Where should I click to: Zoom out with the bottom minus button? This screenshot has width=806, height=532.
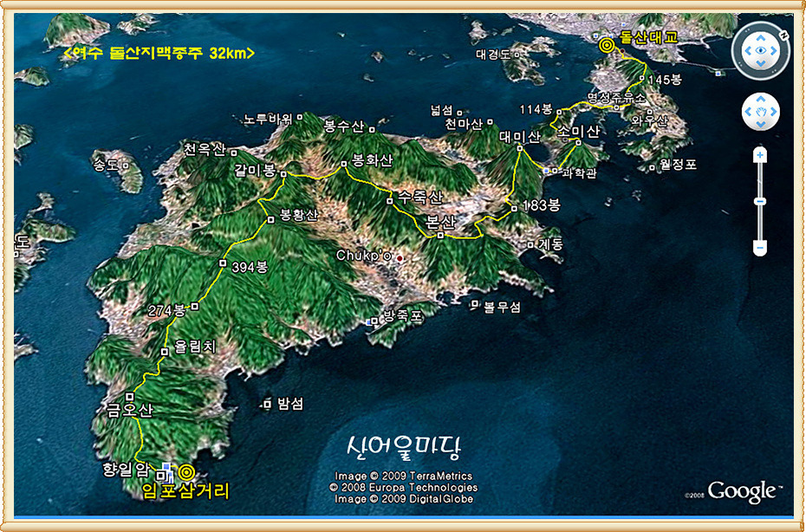coord(760,248)
